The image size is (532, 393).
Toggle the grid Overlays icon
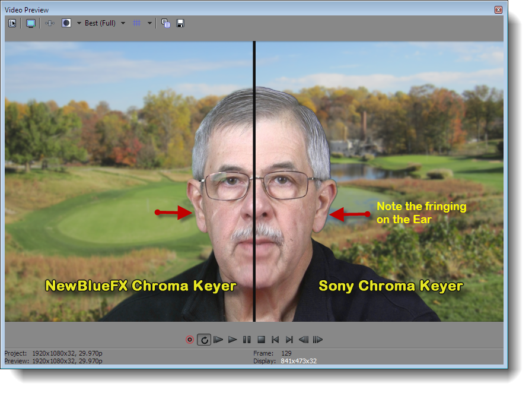(x=137, y=23)
